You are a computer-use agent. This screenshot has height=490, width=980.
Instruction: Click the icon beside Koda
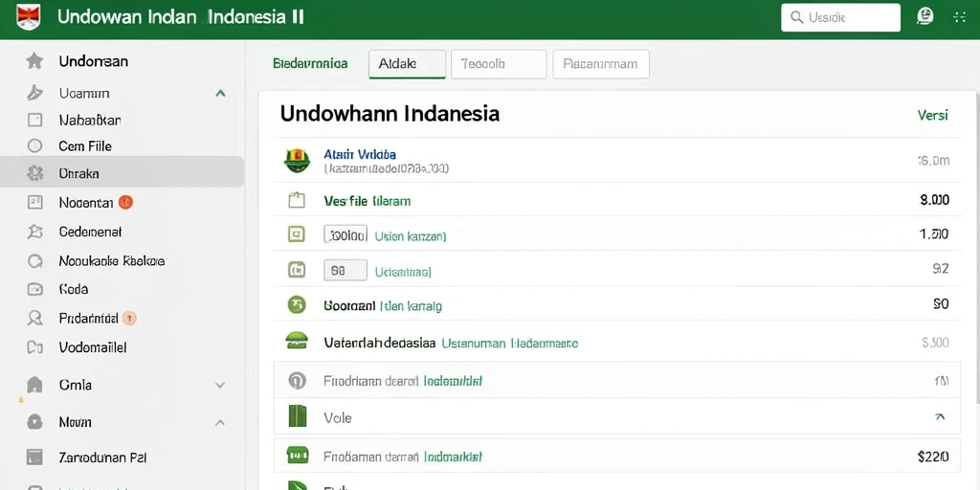[34, 289]
